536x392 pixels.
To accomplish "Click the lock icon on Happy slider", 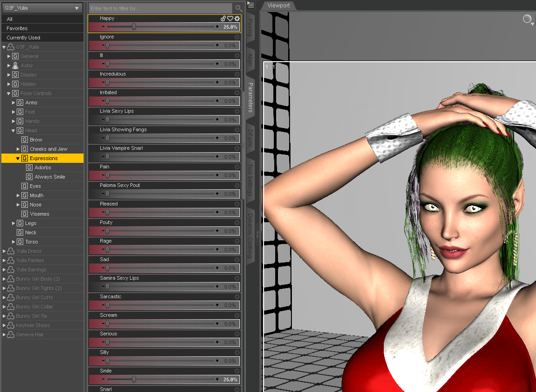I will [223, 19].
